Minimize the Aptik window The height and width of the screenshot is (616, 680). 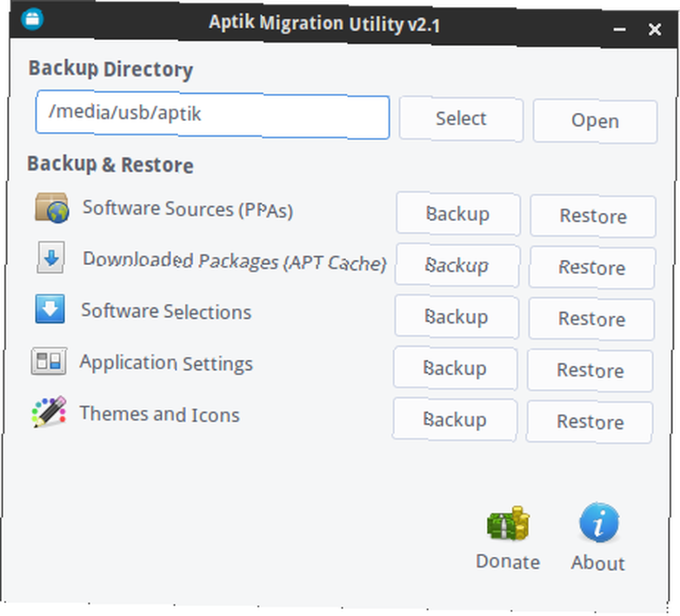(619, 29)
